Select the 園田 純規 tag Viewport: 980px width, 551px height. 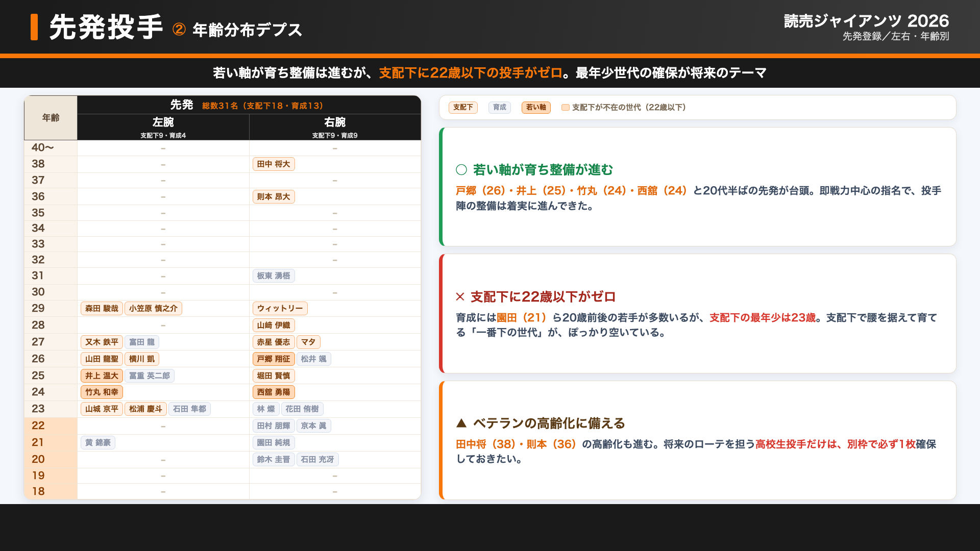(x=274, y=443)
